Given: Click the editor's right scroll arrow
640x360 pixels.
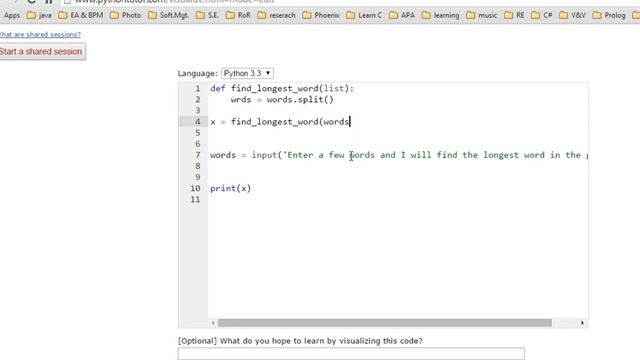Looking at the screenshot, I should pyautogui.click(x=582, y=323).
